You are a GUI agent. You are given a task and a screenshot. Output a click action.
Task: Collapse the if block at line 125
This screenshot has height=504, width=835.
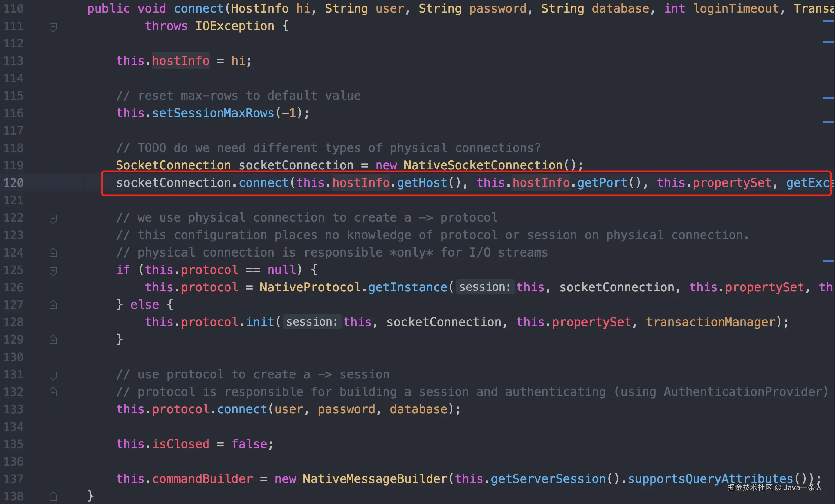coord(53,270)
